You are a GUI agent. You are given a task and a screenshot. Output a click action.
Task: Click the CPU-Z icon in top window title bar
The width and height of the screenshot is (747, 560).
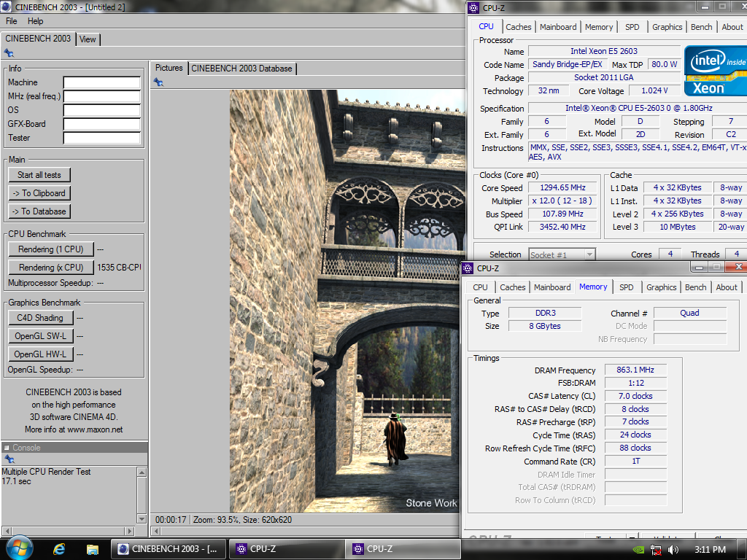coord(473,7)
